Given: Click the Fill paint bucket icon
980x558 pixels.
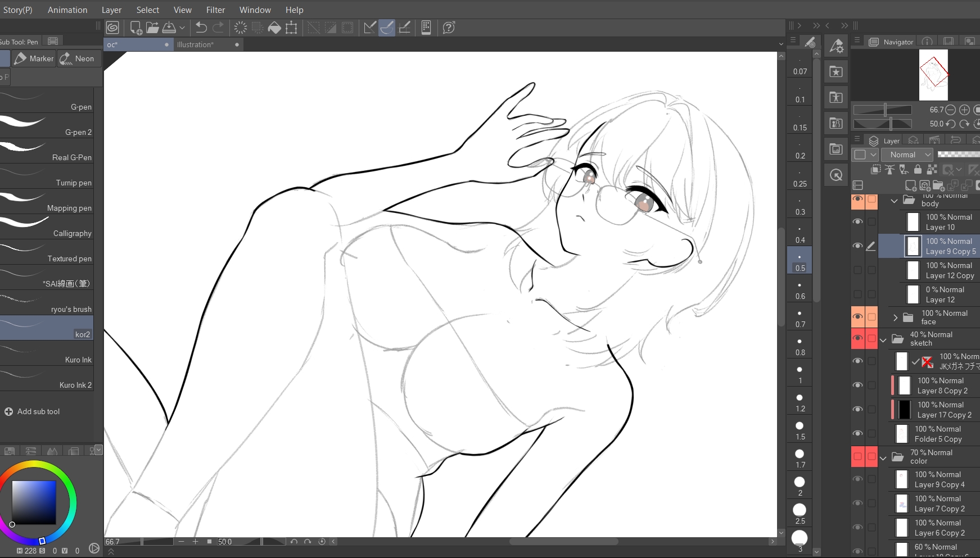Looking at the screenshot, I should coord(274,28).
